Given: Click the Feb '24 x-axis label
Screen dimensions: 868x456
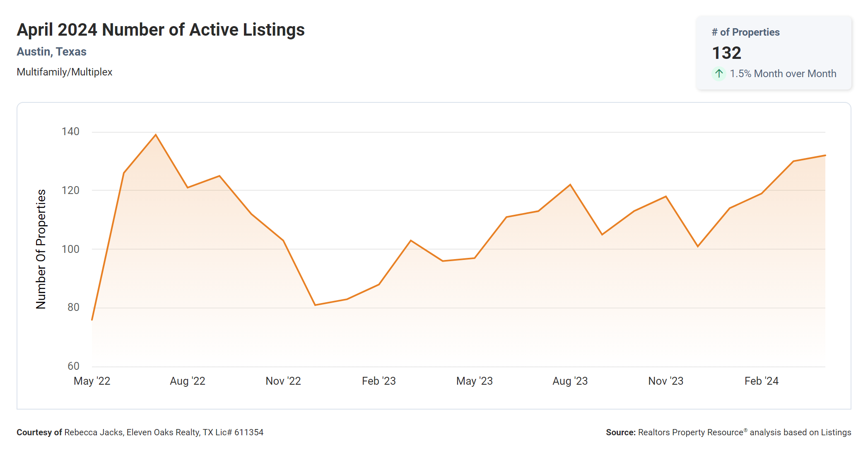Looking at the screenshot, I should tap(762, 381).
